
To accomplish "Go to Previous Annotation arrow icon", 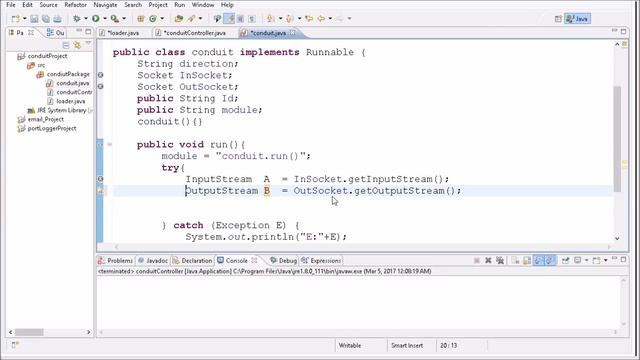I will pyautogui.click(x=289, y=19).
